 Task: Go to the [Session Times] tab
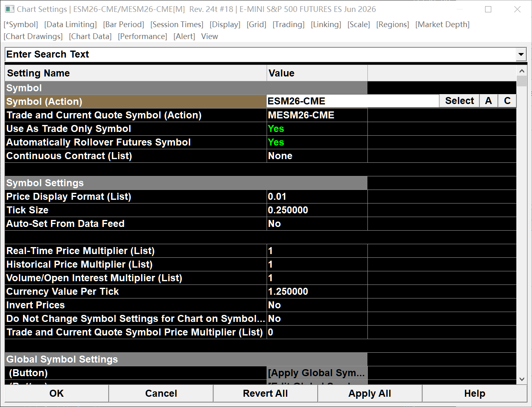[x=177, y=25]
